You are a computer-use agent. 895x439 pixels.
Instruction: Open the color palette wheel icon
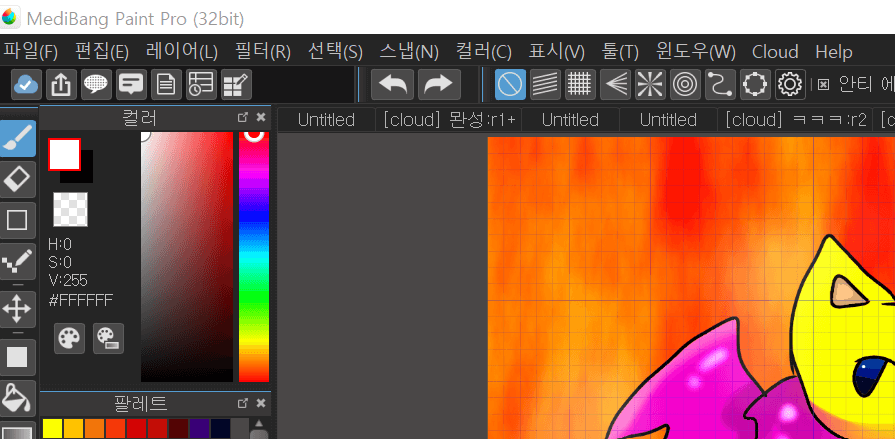pos(70,339)
